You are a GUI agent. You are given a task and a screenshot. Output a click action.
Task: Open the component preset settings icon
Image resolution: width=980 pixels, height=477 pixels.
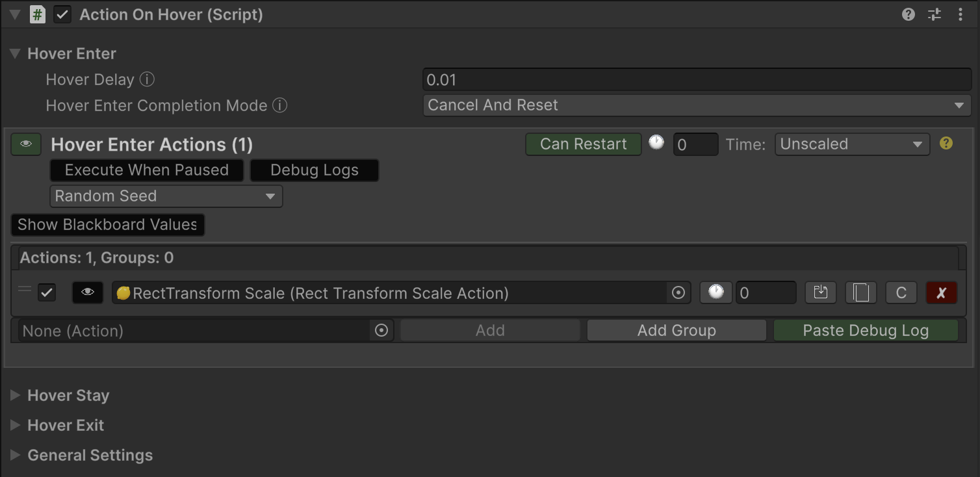[x=935, y=14]
